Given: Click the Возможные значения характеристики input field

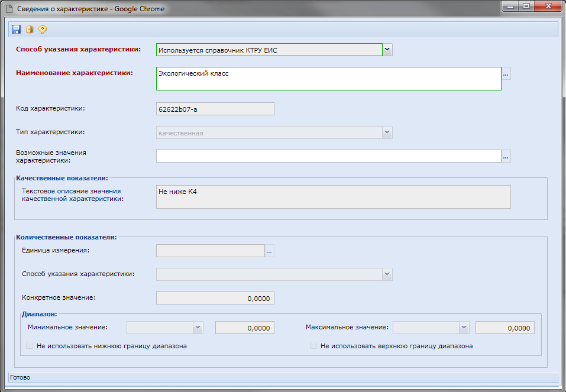Looking at the screenshot, I should pos(328,156).
